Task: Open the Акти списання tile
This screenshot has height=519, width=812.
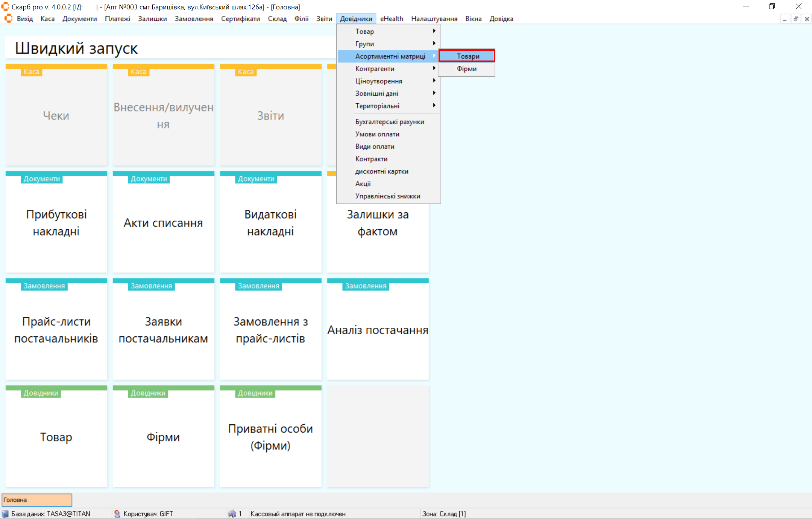Action: (163, 222)
